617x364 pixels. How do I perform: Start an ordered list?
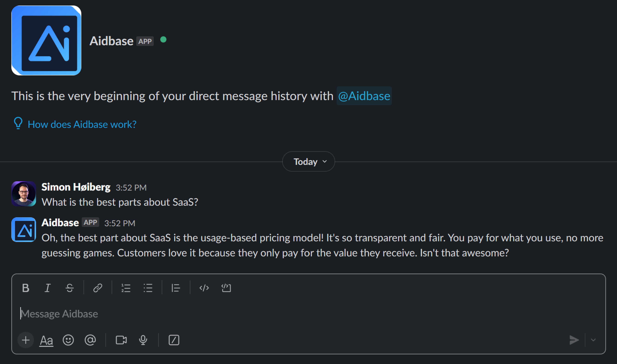coord(126,288)
